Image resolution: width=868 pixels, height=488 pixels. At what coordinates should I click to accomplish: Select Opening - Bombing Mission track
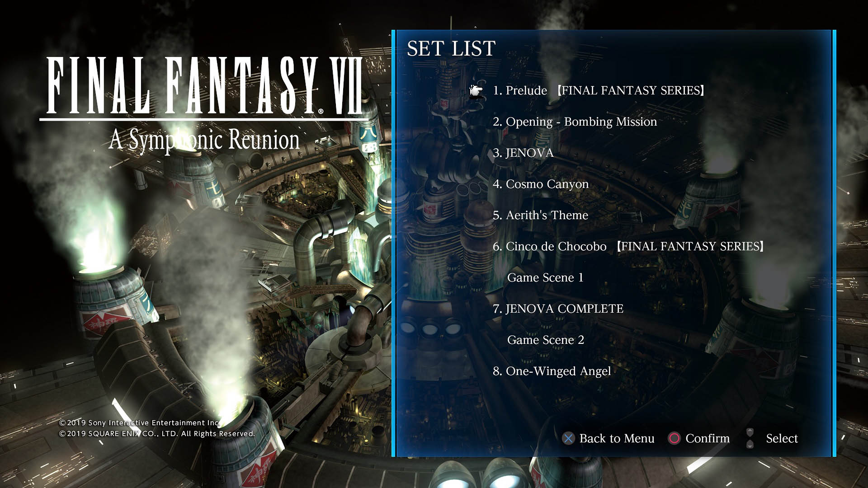point(575,122)
